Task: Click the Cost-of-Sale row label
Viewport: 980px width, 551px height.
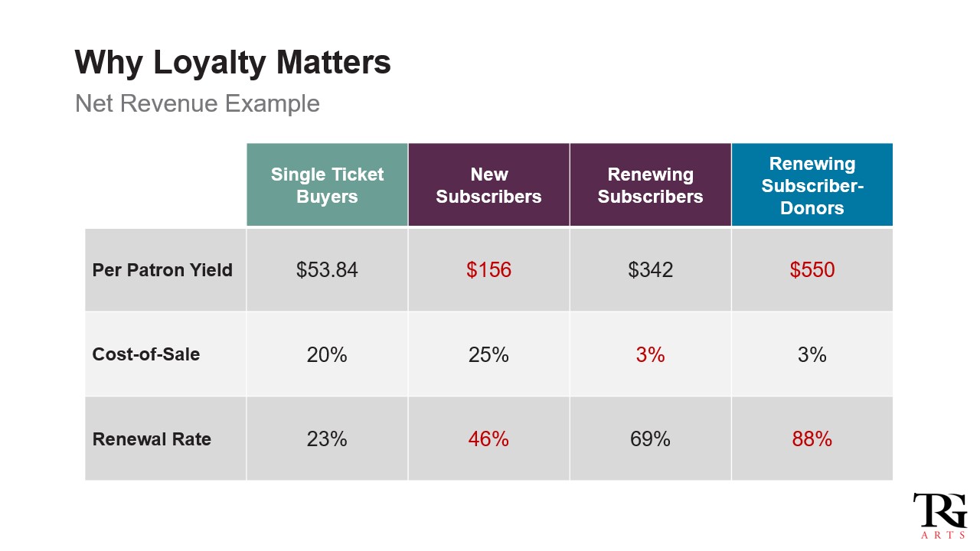Action: click(x=146, y=354)
